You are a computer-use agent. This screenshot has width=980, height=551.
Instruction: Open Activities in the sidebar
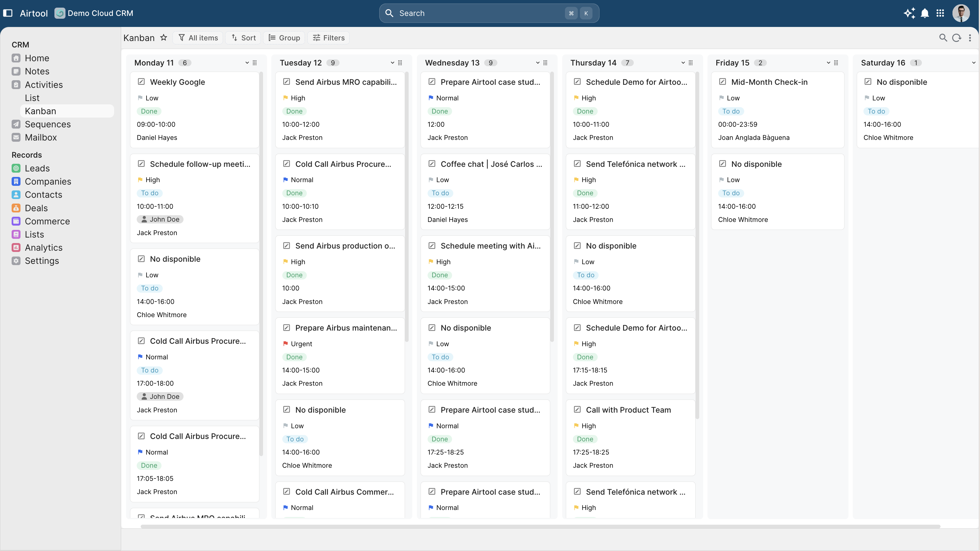click(44, 84)
